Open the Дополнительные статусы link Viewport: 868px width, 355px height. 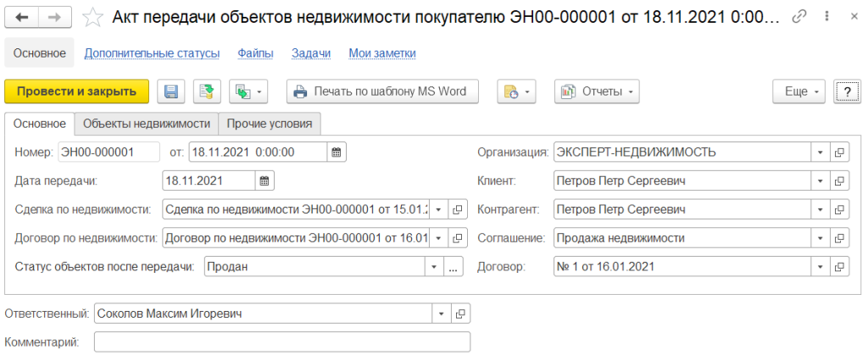point(152,53)
